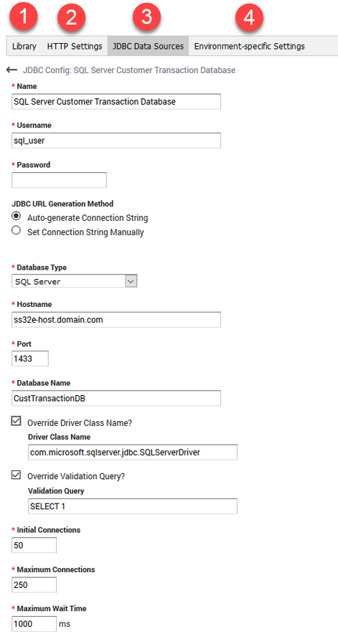Click the Driver Class Name field
The image size is (338, 644).
133,453
